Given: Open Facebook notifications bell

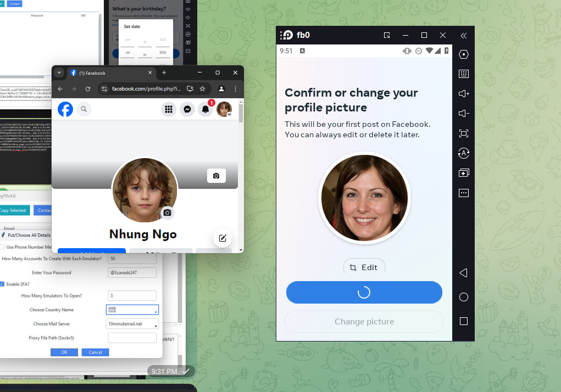Looking at the screenshot, I should pos(205,109).
